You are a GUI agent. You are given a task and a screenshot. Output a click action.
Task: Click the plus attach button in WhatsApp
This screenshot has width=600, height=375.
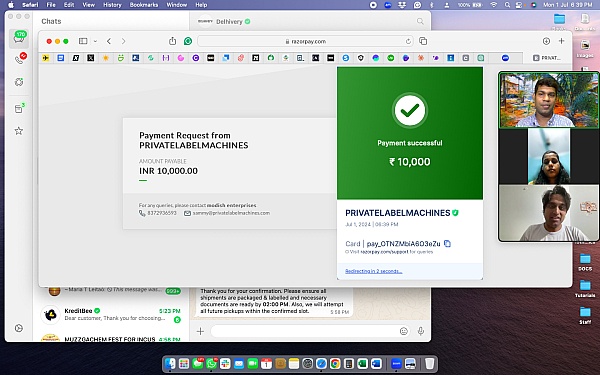pyautogui.click(x=200, y=331)
